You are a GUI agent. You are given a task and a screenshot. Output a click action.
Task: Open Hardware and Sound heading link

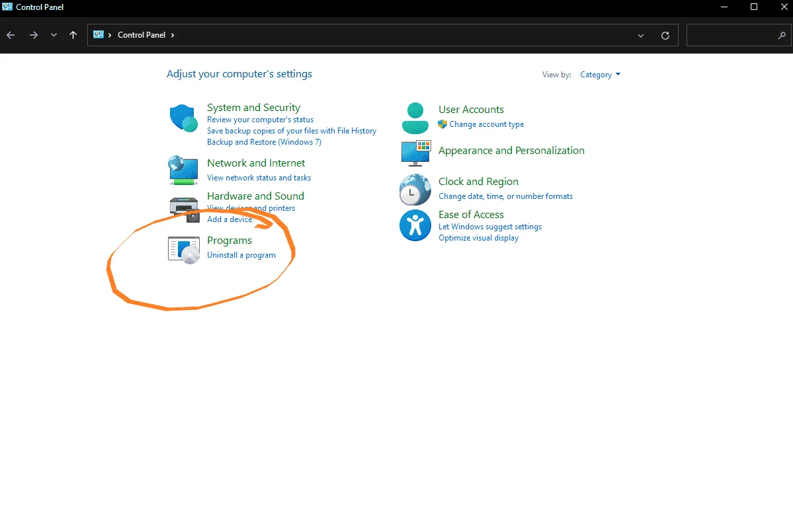point(255,196)
